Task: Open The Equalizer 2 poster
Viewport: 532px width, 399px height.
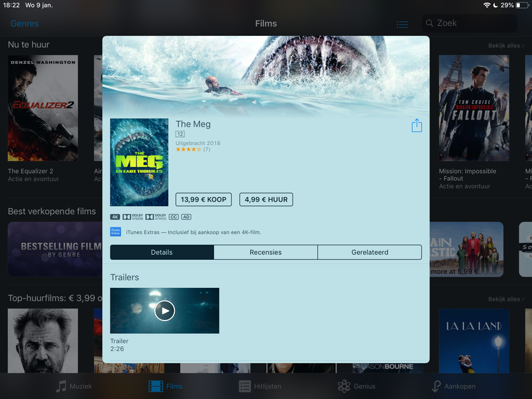Action: (x=43, y=108)
